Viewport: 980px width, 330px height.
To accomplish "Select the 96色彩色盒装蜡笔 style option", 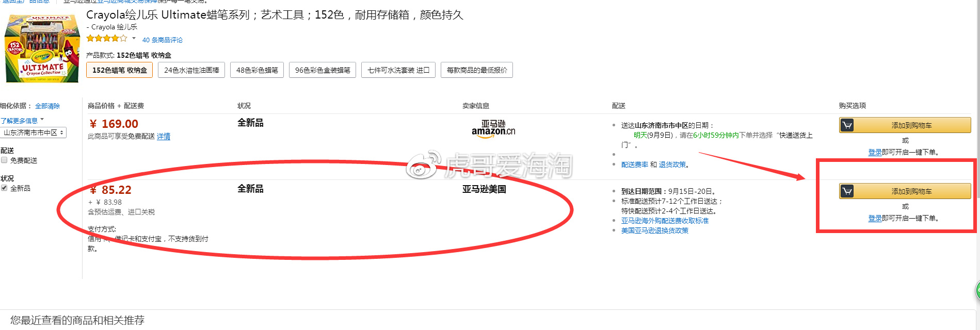I will (323, 70).
